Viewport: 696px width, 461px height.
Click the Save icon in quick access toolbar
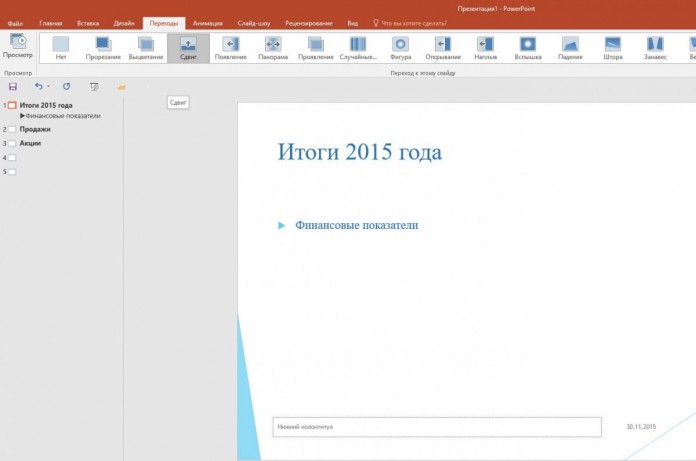(x=13, y=87)
